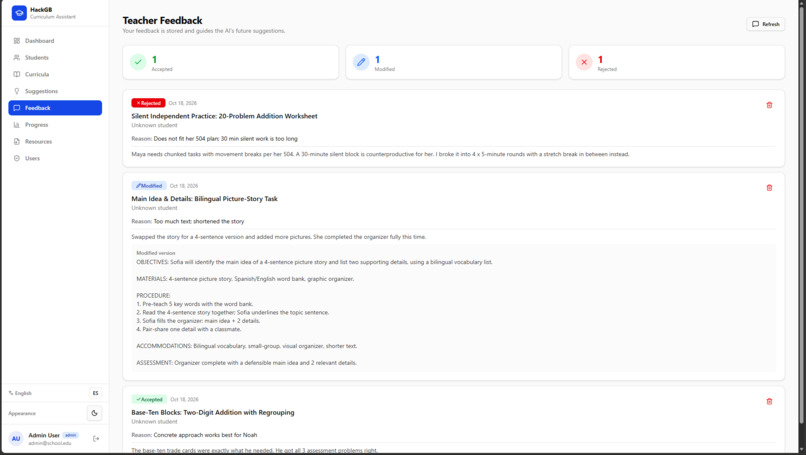
Task: Delete the Main Idea & Details feedback
Action: pos(769,188)
